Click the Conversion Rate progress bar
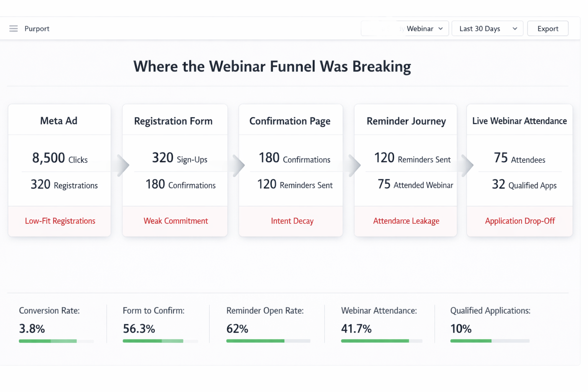 (x=56, y=341)
